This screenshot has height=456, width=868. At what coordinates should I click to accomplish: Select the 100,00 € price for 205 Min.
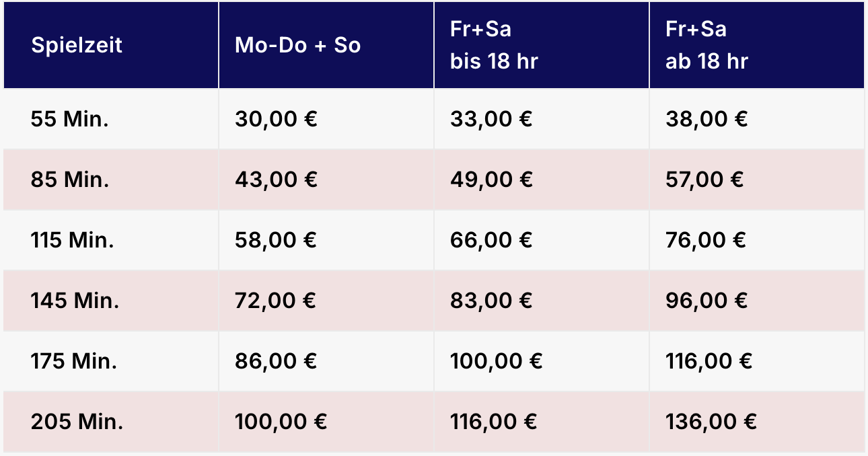tap(281, 422)
